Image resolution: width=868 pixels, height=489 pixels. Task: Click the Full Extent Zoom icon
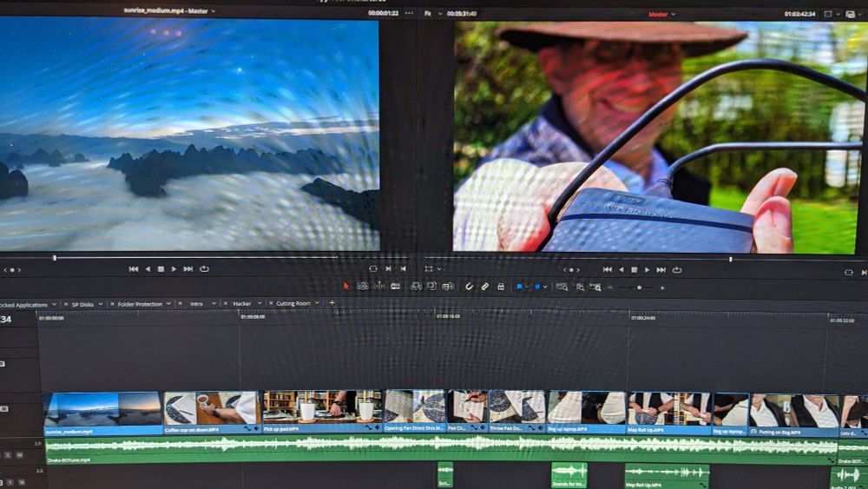[x=562, y=287]
